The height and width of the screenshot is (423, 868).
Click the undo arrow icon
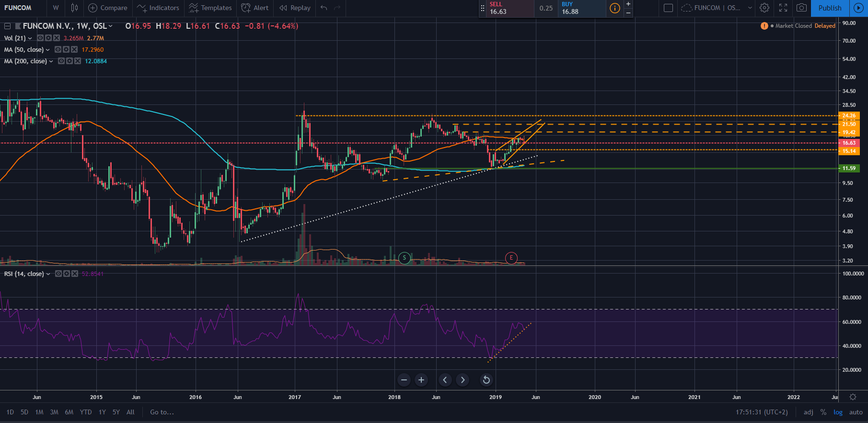point(324,8)
